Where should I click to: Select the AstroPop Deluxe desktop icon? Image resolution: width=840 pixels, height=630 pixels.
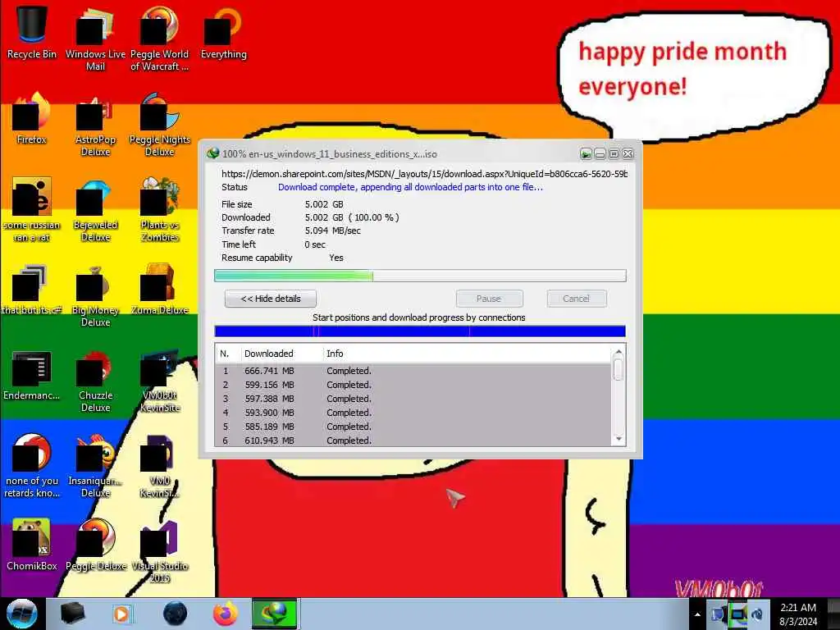coord(95,125)
